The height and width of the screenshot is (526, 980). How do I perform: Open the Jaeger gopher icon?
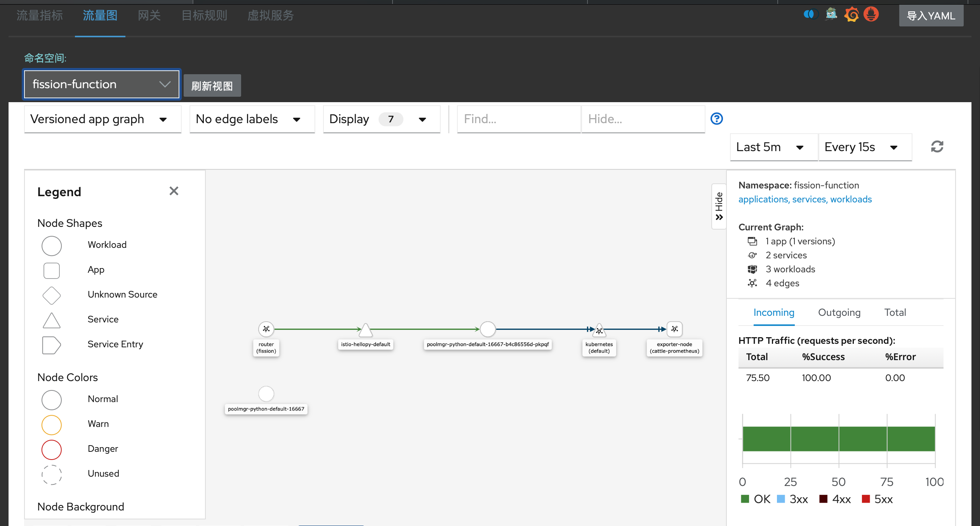pos(831,15)
